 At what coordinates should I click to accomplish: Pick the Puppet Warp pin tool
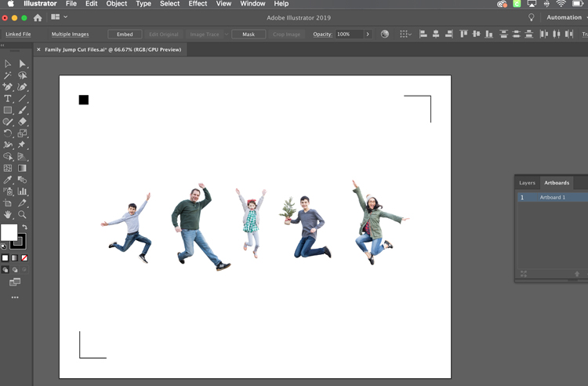click(x=22, y=145)
